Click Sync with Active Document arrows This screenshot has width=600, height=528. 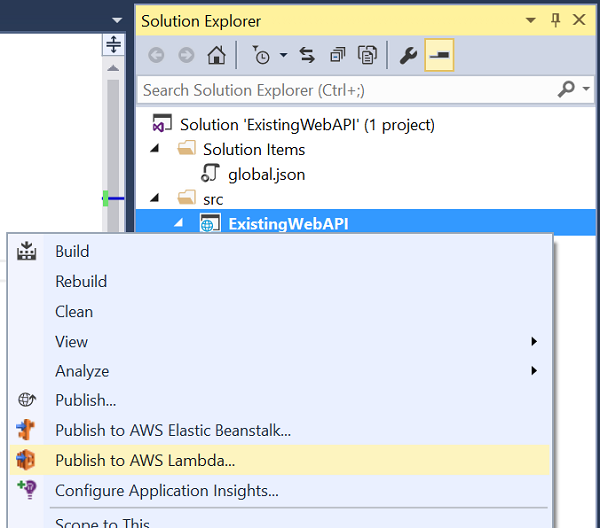307,55
